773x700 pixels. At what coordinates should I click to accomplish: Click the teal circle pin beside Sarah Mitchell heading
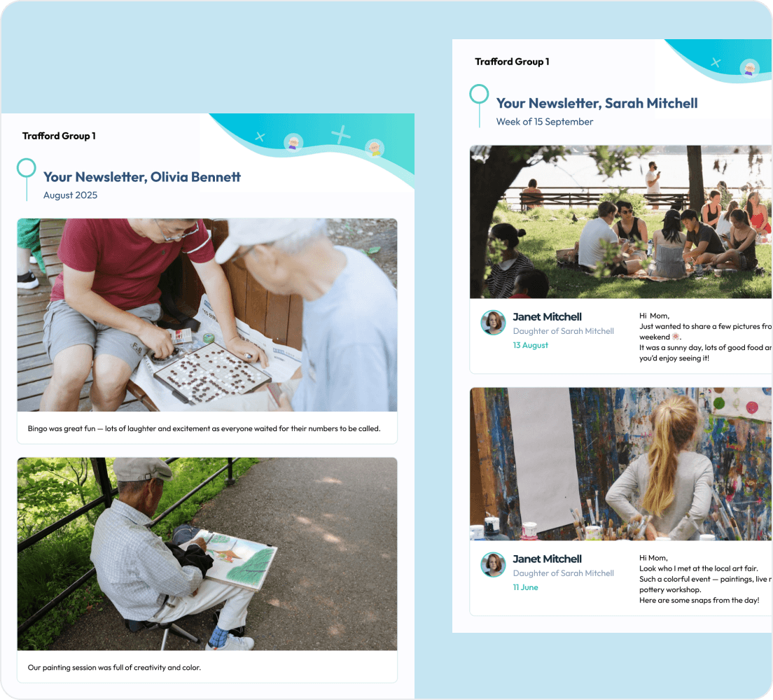point(479,94)
